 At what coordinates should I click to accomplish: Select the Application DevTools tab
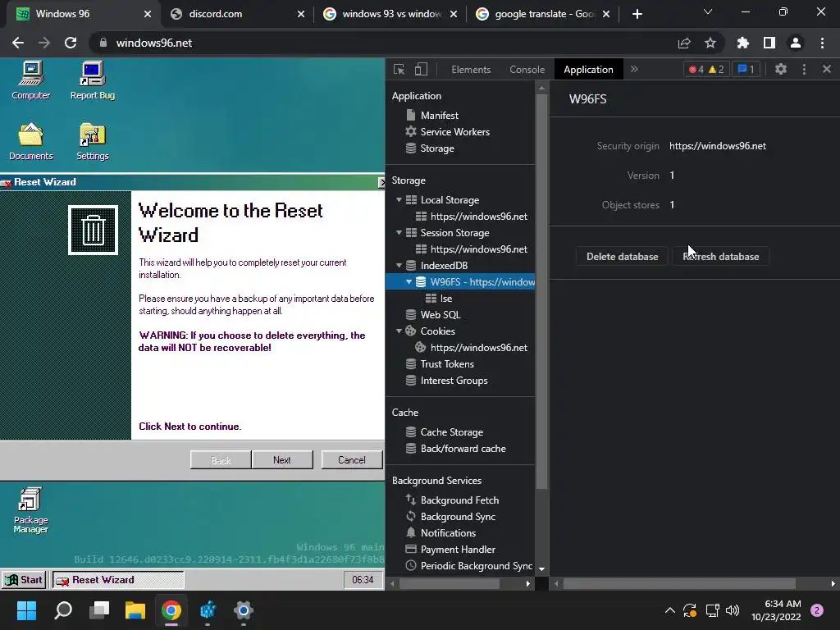tap(588, 70)
